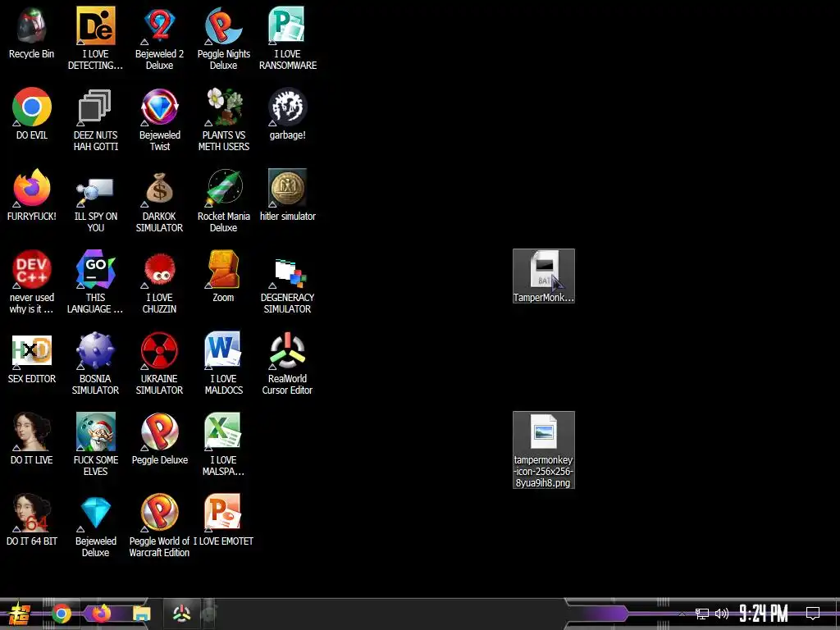Screen dimensions: 840x630
Task: Open Chrome from the taskbar
Action: (62, 614)
